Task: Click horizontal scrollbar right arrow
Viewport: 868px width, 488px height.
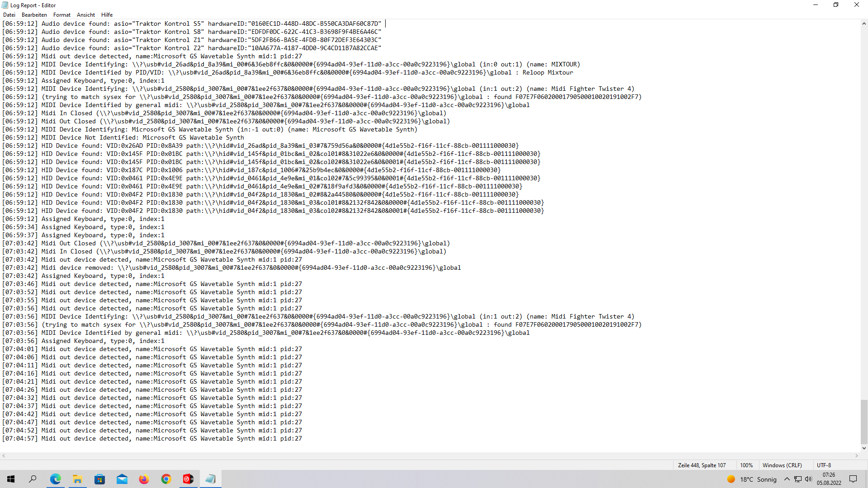Action: click(857, 456)
